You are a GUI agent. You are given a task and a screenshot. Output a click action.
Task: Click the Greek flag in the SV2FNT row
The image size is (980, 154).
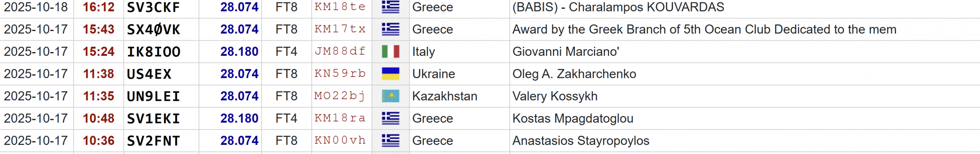pyautogui.click(x=390, y=140)
